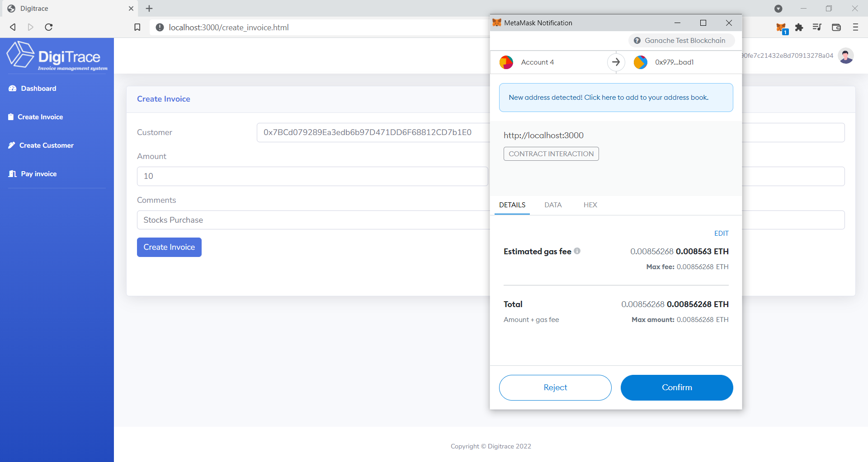The width and height of the screenshot is (868, 462).
Task: Click the 0x979...bad1 recipient address
Action: (674, 62)
